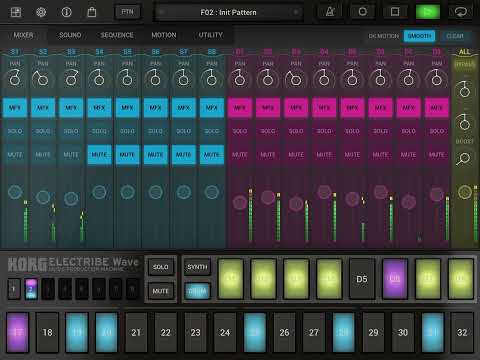
Task: Click the magnifier icon in ALL column
Action: pos(464,159)
